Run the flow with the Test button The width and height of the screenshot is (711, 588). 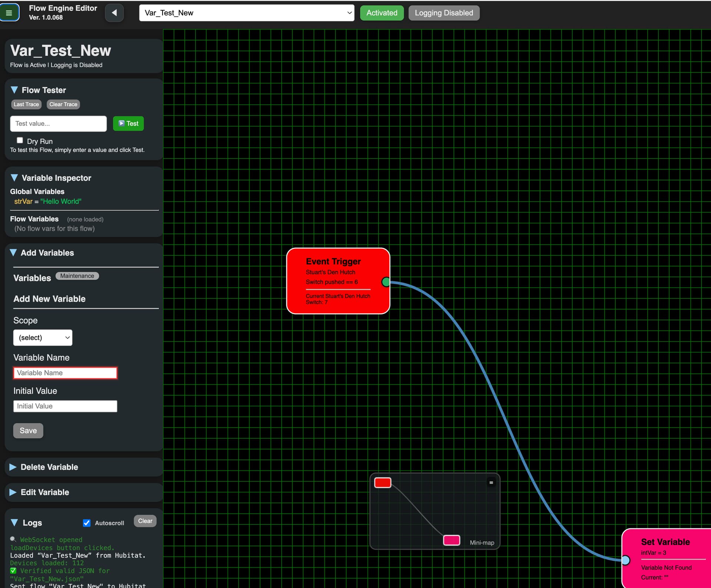[x=128, y=124]
